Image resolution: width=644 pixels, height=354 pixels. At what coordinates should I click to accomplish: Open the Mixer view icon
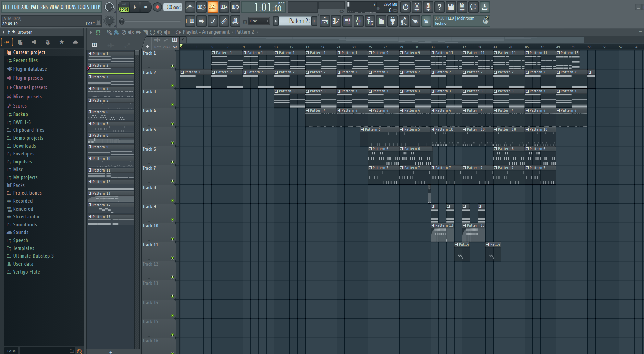pyautogui.click(x=359, y=21)
